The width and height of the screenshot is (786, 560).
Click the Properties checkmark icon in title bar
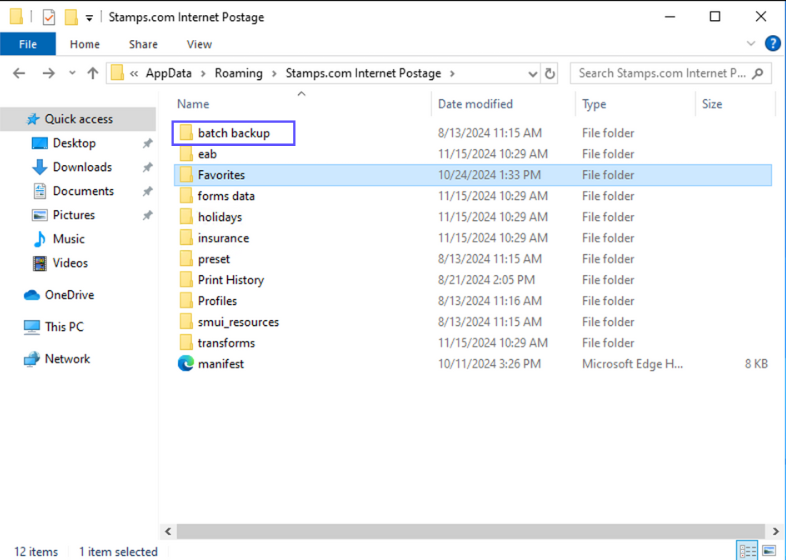49,18
